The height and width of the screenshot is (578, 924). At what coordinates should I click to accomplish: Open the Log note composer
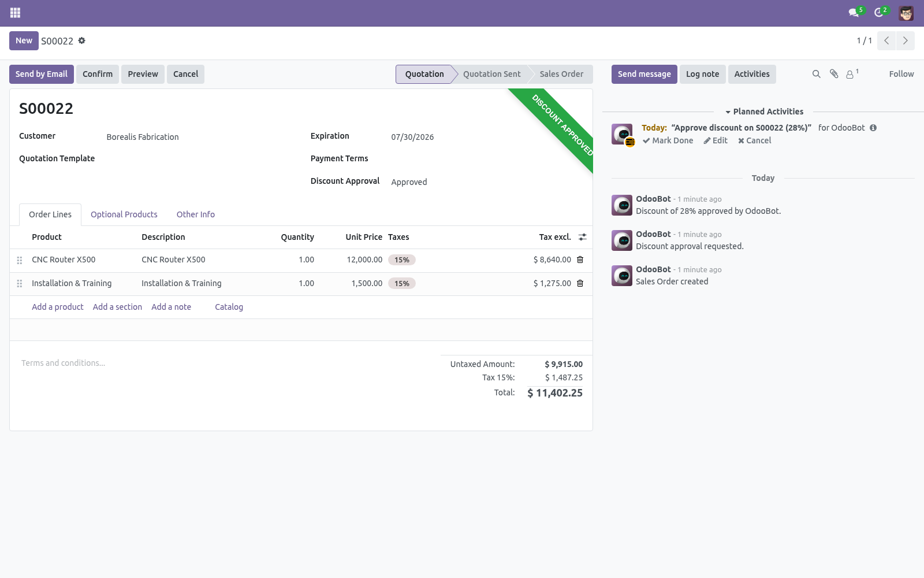pyautogui.click(x=703, y=74)
